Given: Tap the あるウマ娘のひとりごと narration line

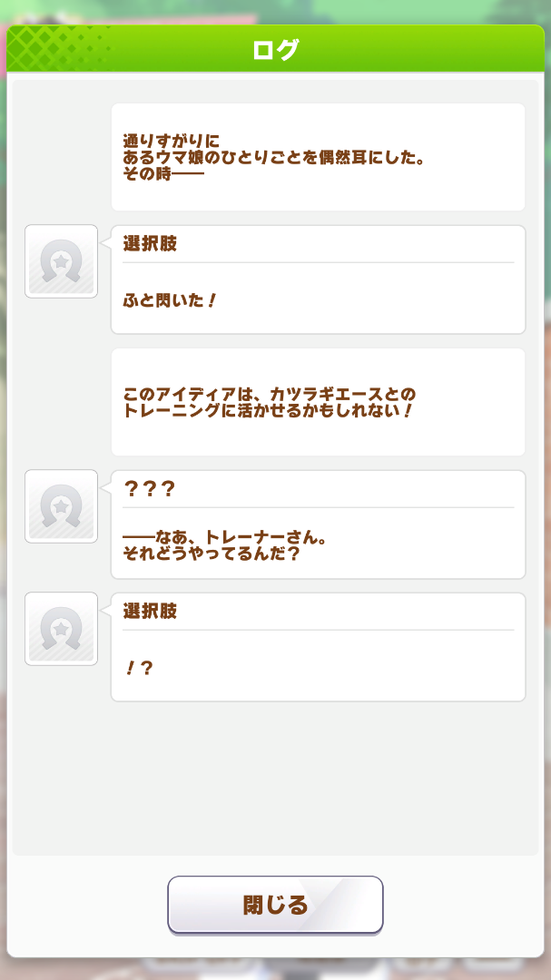Looking at the screenshot, I should (x=274, y=157).
